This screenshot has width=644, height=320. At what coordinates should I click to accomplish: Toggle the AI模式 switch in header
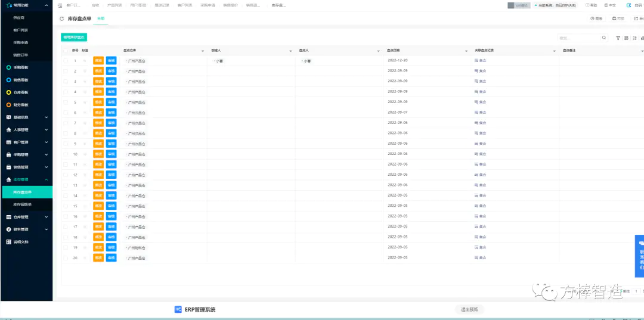pyautogui.click(x=518, y=5)
